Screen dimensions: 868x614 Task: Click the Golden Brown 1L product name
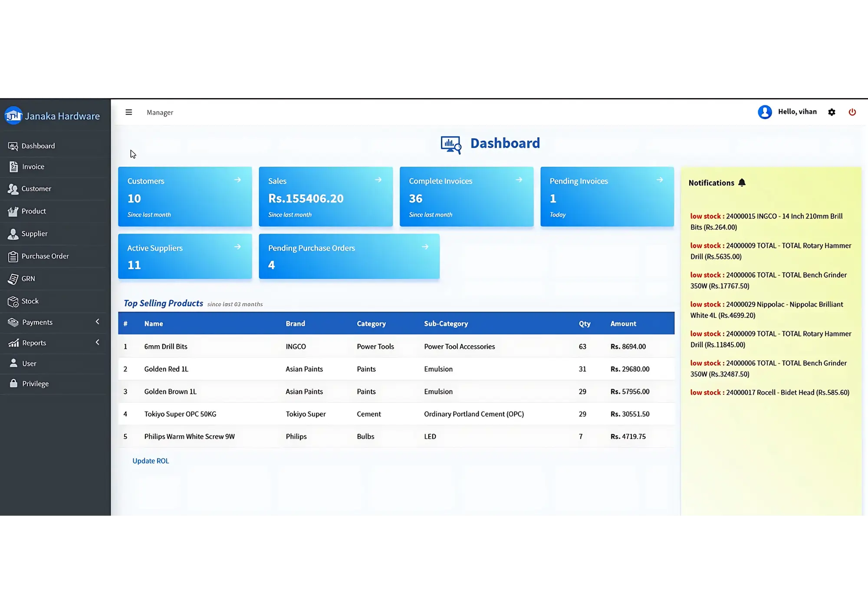tap(170, 392)
